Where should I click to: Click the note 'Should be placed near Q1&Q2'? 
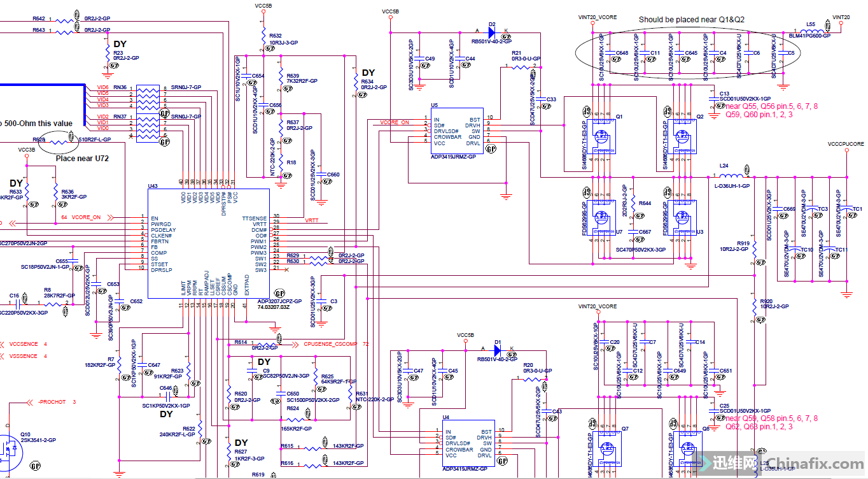coord(691,20)
